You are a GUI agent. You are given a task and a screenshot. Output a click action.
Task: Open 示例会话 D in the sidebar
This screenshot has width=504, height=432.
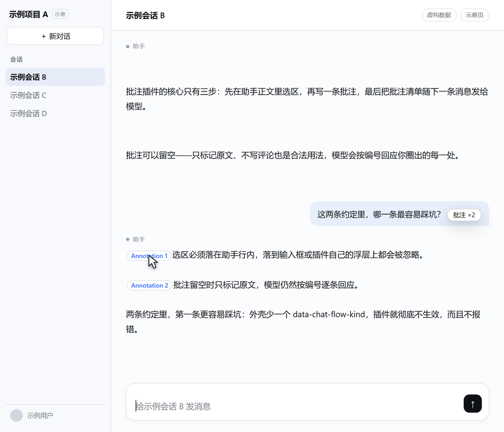point(55,113)
